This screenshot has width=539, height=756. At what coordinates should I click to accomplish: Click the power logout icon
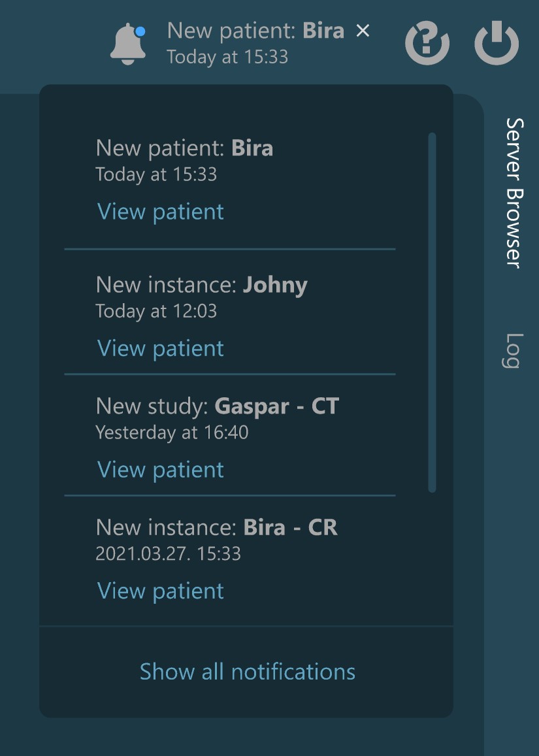[x=497, y=44]
